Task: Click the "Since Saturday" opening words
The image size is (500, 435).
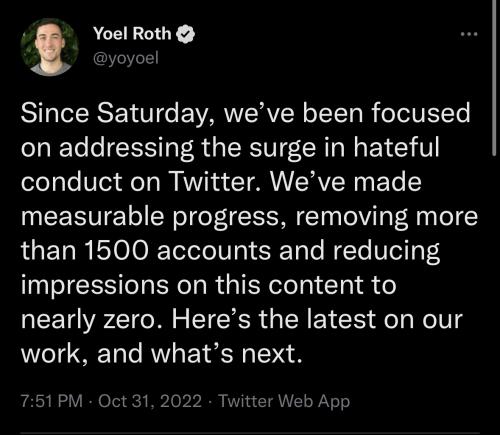Action: [x=114, y=113]
